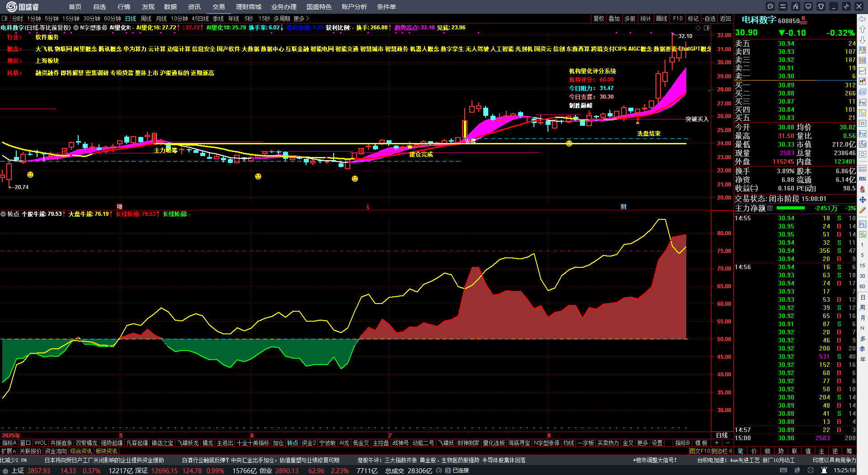This screenshot has width=868, height=475.
Task: Switch to the 周线 period tab
Action: click(x=146, y=19)
